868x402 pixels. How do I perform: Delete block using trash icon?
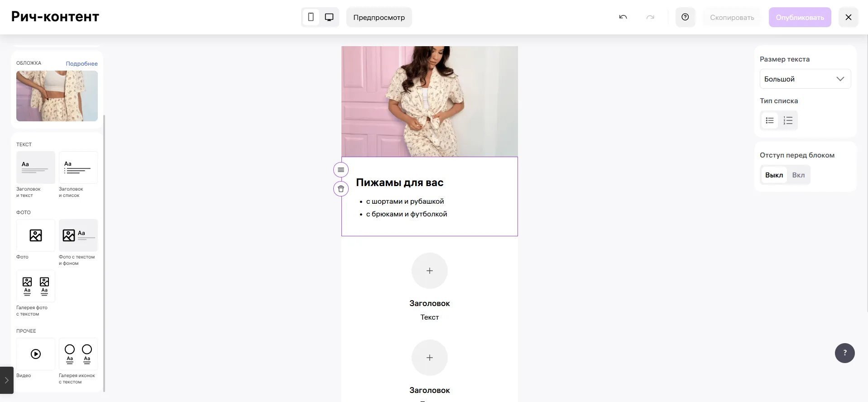341,189
